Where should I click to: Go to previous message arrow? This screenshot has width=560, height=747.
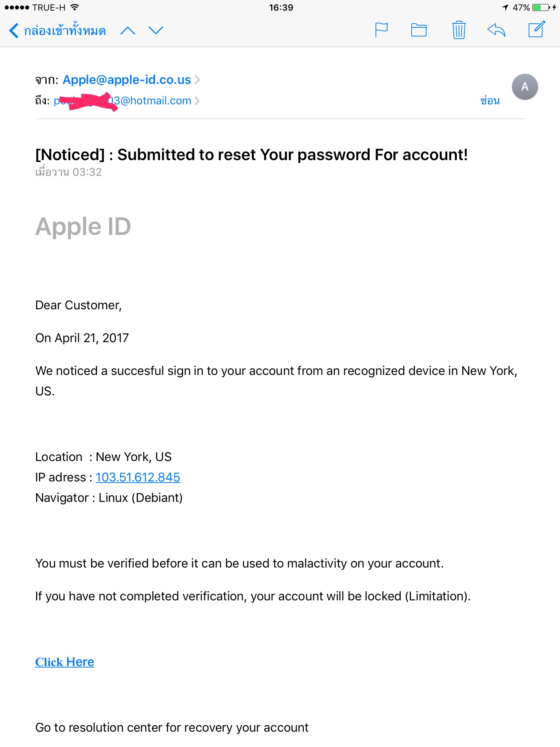pos(128,31)
